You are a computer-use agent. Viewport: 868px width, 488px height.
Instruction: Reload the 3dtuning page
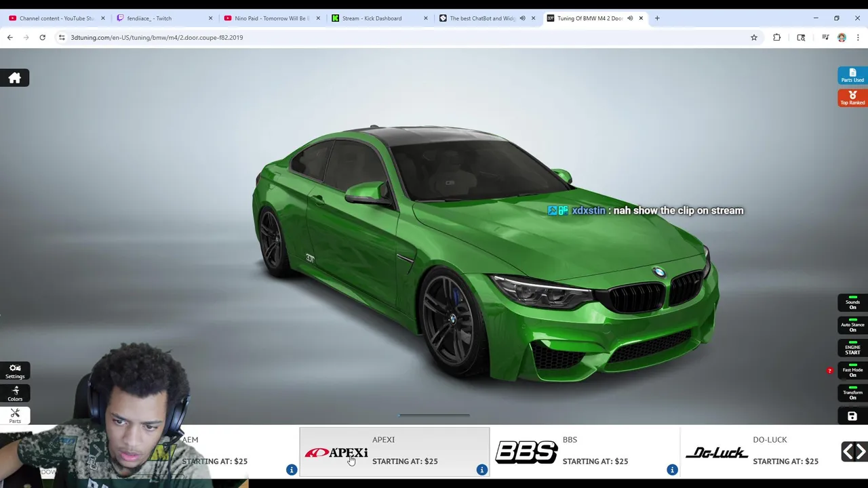(42, 37)
